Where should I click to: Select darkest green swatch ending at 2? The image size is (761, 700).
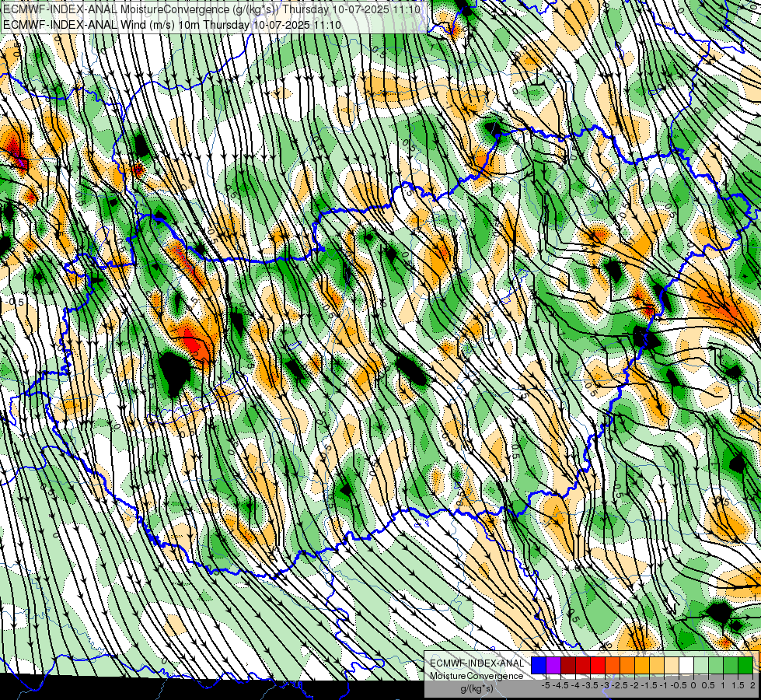click(x=745, y=665)
